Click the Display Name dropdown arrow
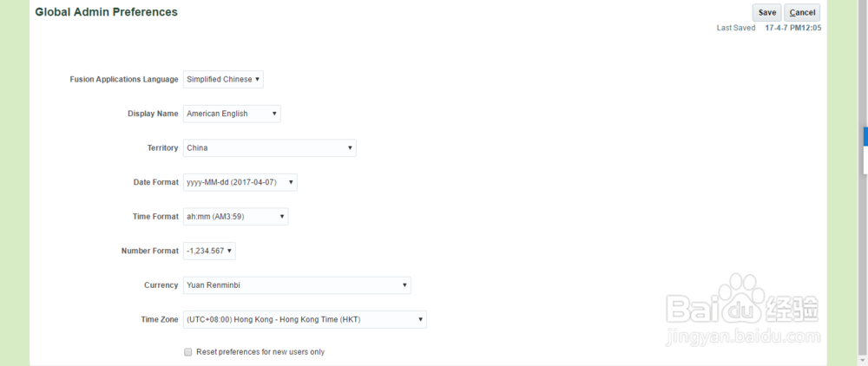 (x=274, y=114)
